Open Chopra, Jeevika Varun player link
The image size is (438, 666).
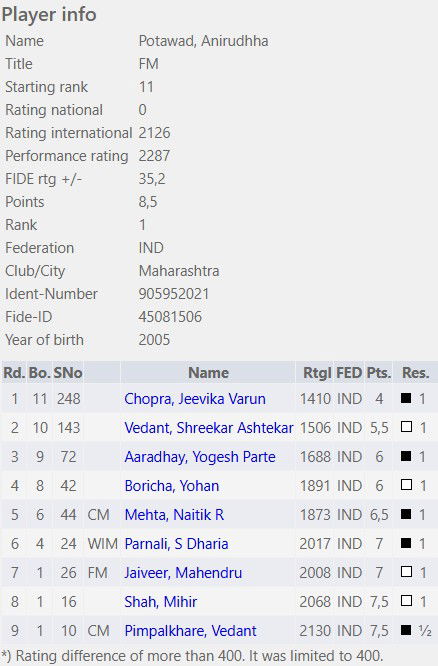pyautogui.click(x=195, y=399)
